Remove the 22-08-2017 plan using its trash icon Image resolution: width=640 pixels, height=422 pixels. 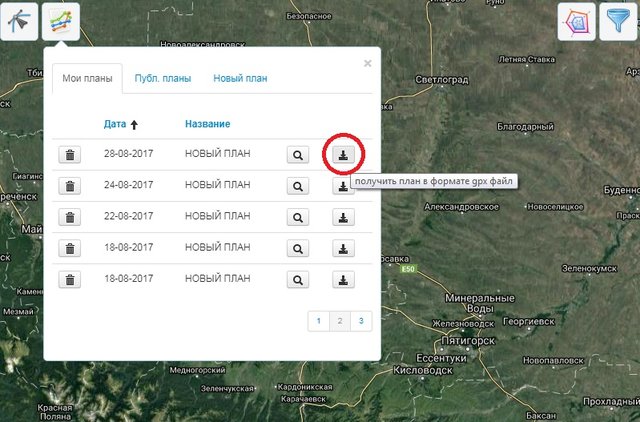coord(69,216)
